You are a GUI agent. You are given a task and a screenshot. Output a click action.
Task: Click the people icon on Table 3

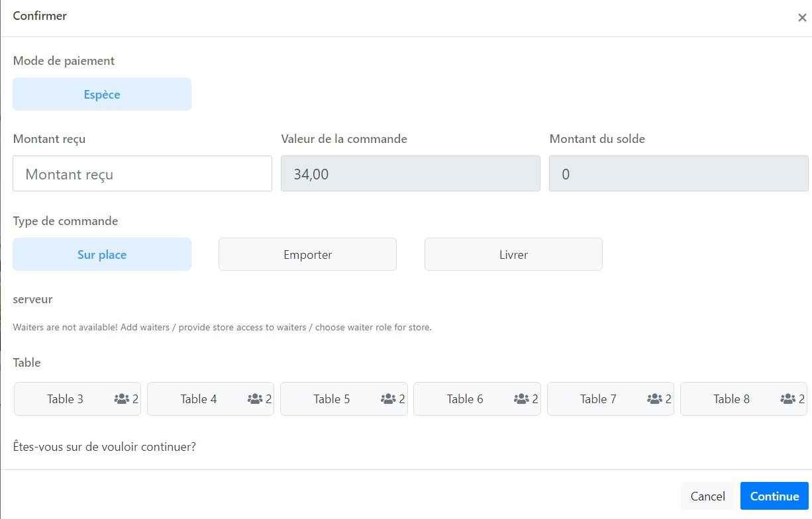123,399
